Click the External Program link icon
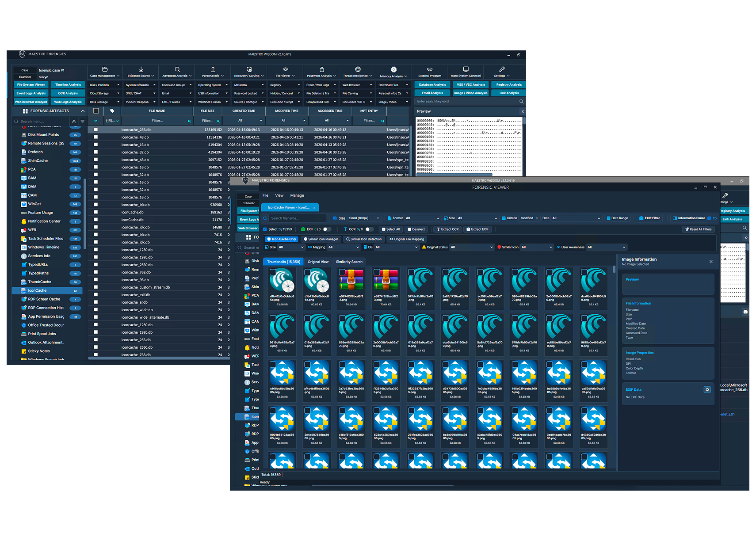This screenshot has width=756, height=541. coord(430,69)
